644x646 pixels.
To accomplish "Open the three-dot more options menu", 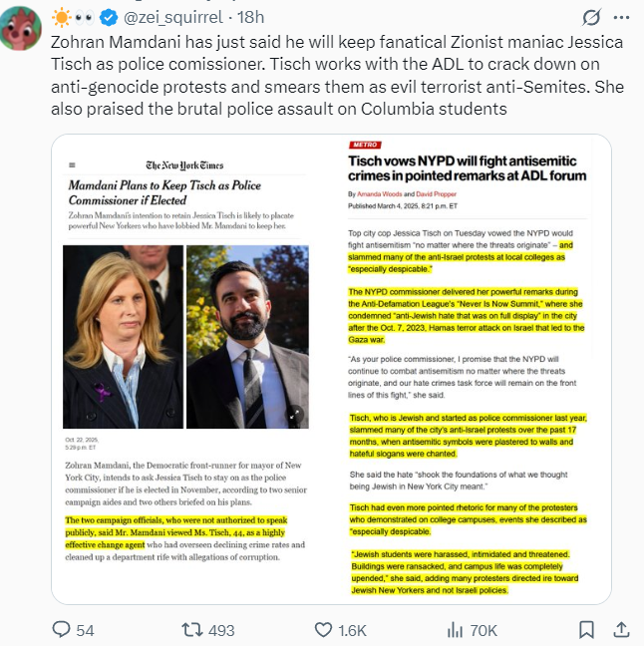I will (621, 18).
